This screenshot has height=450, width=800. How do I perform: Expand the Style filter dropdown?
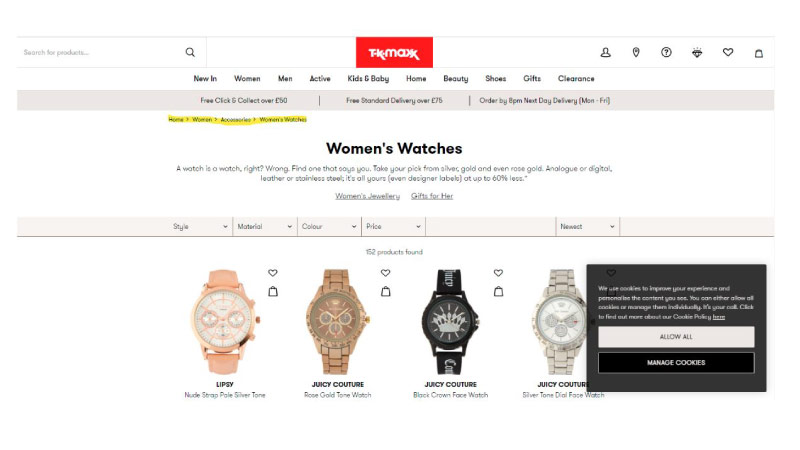[201, 227]
